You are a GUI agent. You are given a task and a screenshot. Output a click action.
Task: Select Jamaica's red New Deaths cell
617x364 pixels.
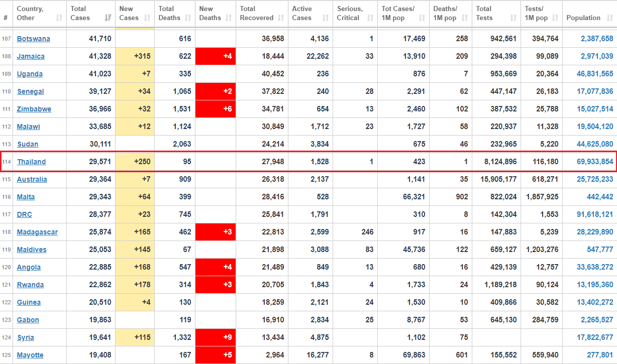(216, 56)
